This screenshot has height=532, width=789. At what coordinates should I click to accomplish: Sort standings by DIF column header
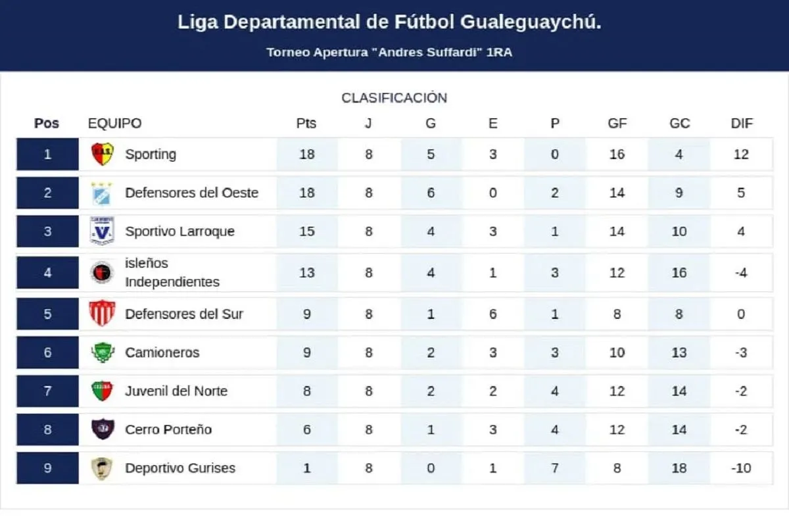coord(742,124)
